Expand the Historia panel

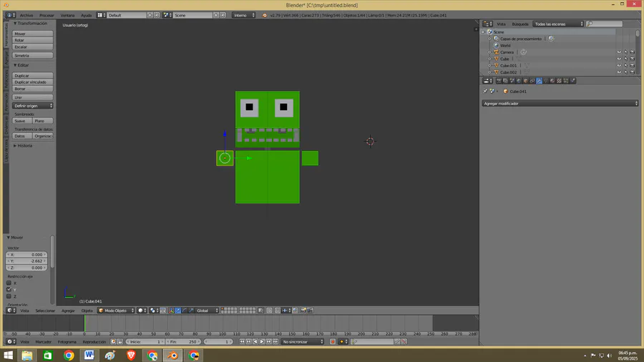pyautogui.click(x=23, y=146)
